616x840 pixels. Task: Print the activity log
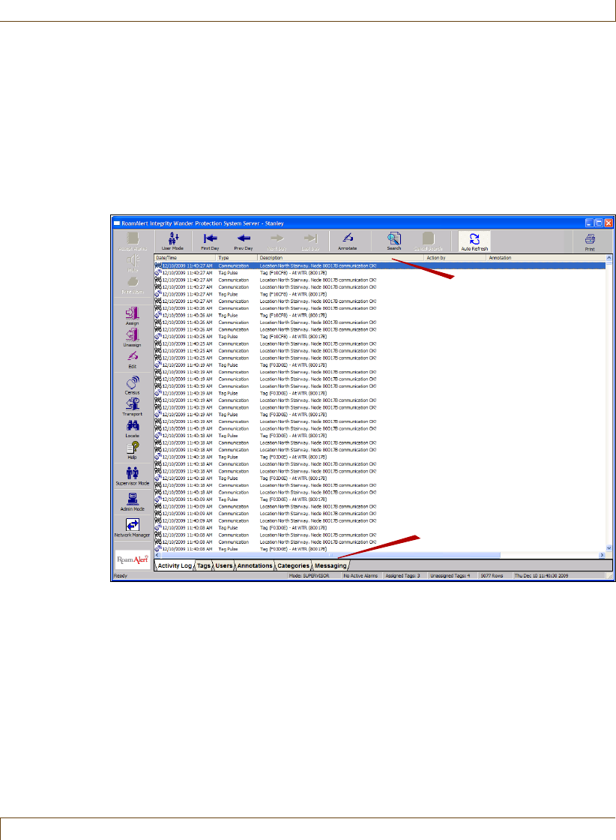[590, 242]
